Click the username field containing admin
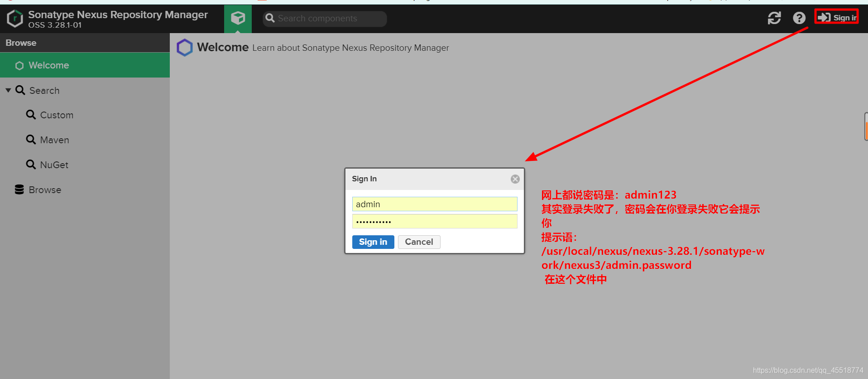The width and height of the screenshot is (868, 379). 435,204
